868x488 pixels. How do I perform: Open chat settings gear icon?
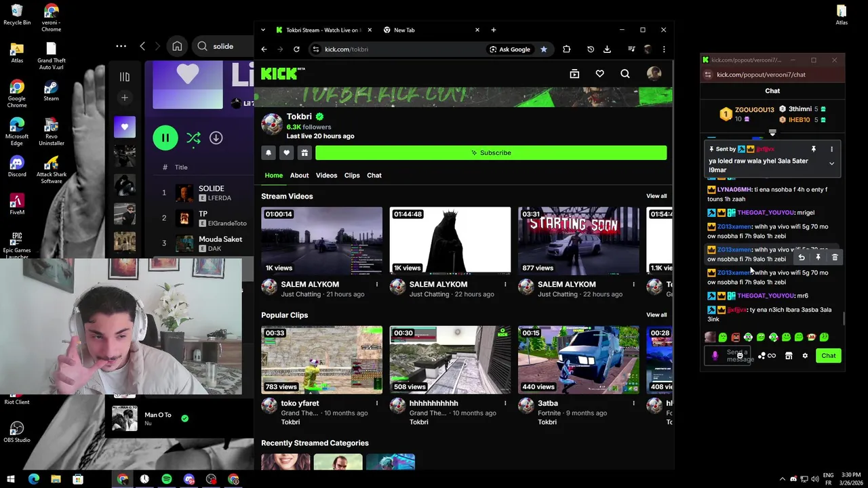tap(805, 356)
